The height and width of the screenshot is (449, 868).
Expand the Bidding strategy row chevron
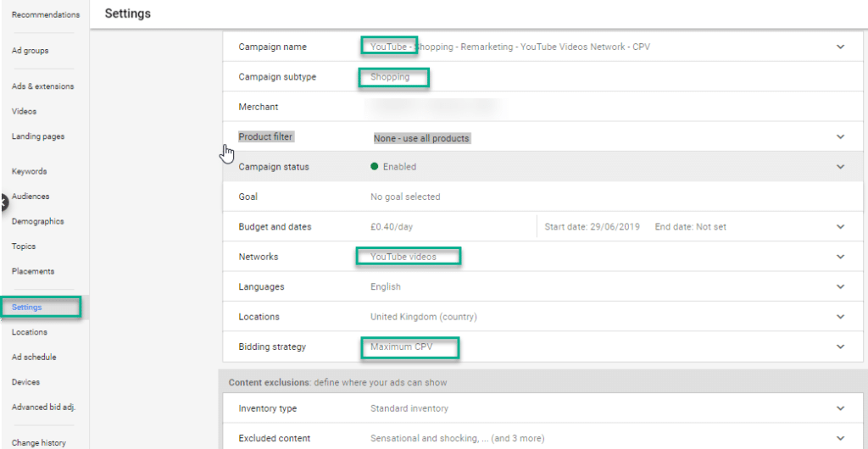coord(841,346)
